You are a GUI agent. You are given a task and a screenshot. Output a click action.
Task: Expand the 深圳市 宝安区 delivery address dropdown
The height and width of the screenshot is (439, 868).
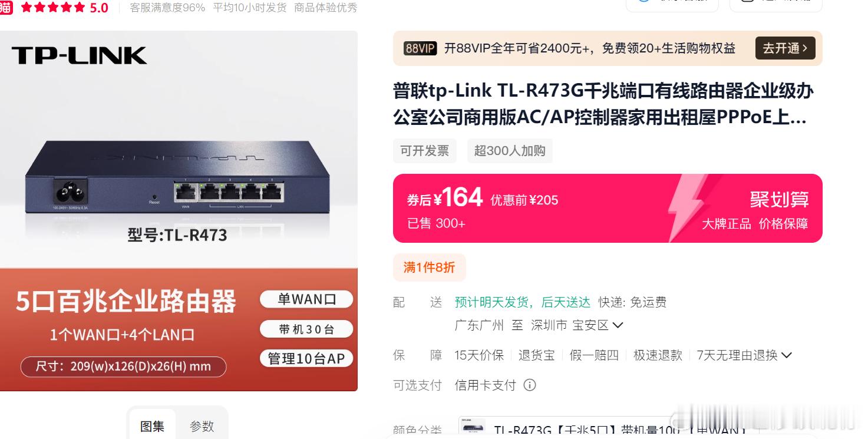tap(618, 325)
